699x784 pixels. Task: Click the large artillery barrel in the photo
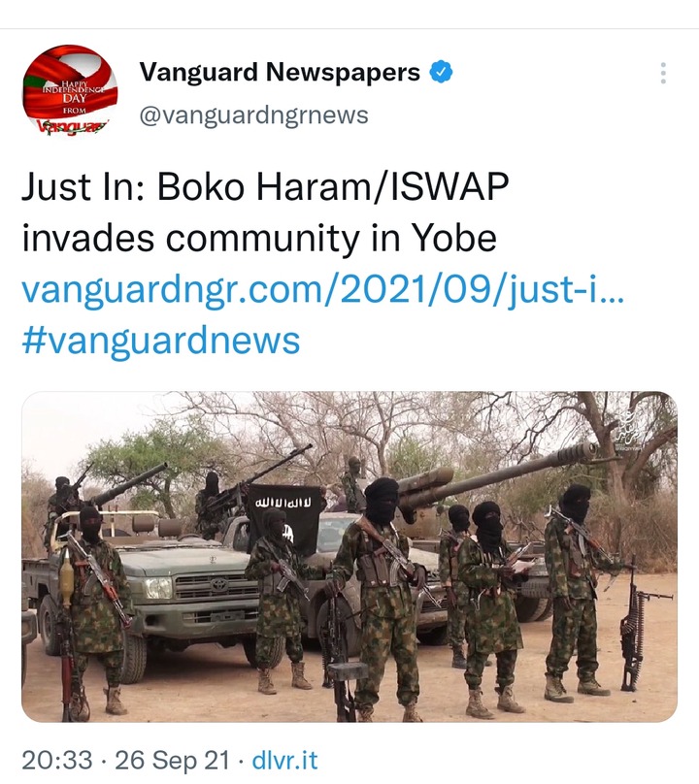499,474
